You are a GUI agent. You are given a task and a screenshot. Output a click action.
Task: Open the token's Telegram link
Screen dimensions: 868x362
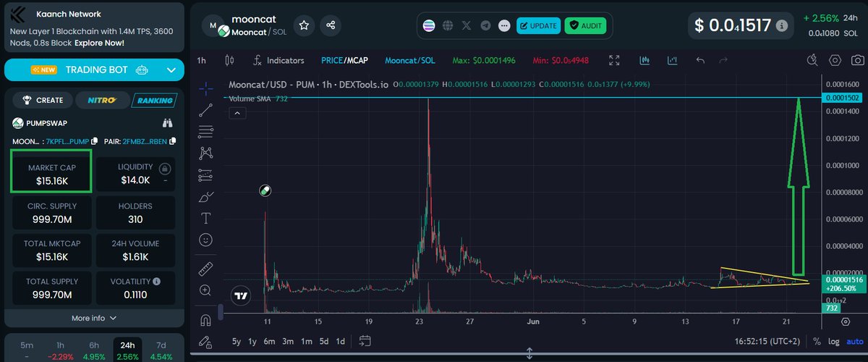point(485,25)
